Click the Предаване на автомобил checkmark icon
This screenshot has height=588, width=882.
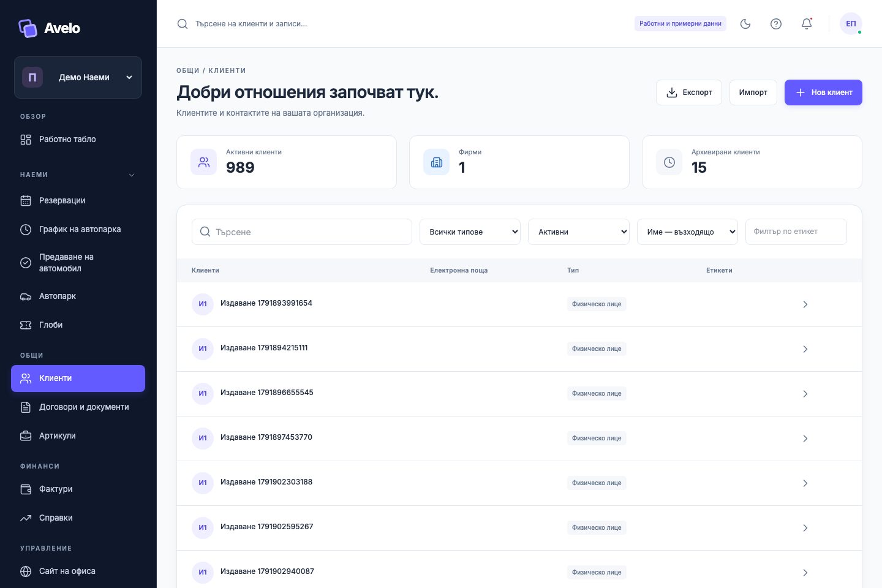[x=26, y=263]
